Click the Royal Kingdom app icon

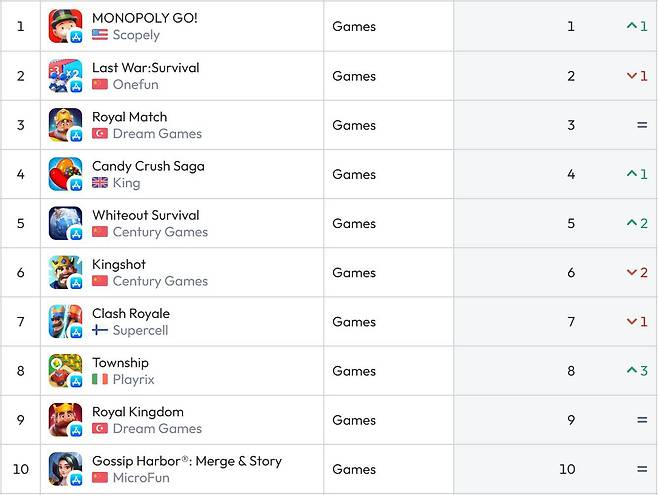pos(65,420)
